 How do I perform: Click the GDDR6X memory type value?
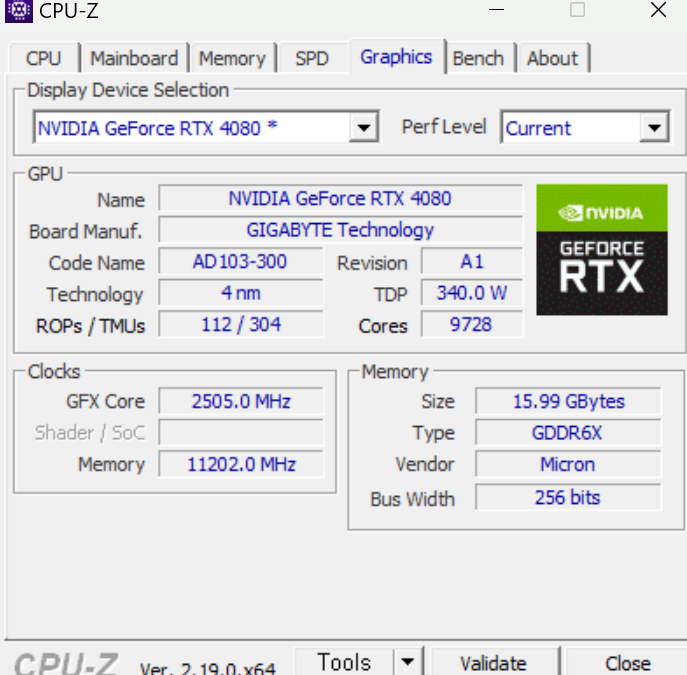pos(568,433)
